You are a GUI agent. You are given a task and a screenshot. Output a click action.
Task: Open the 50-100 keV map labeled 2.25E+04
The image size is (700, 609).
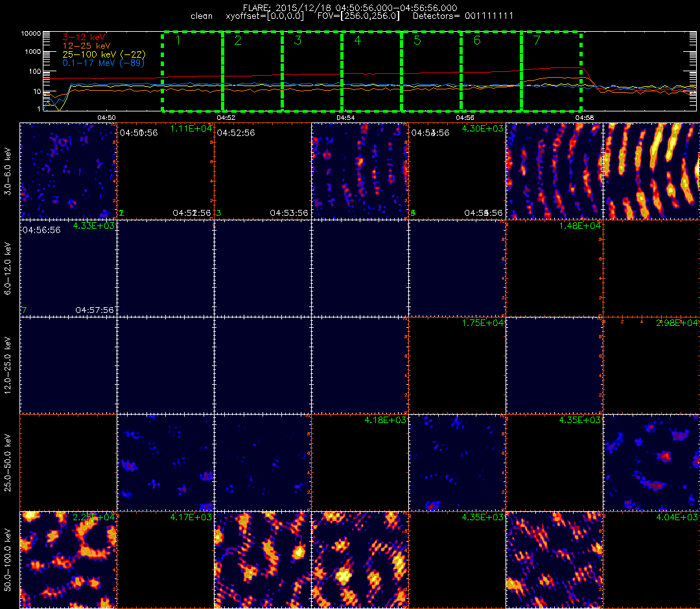coord(68,560)
